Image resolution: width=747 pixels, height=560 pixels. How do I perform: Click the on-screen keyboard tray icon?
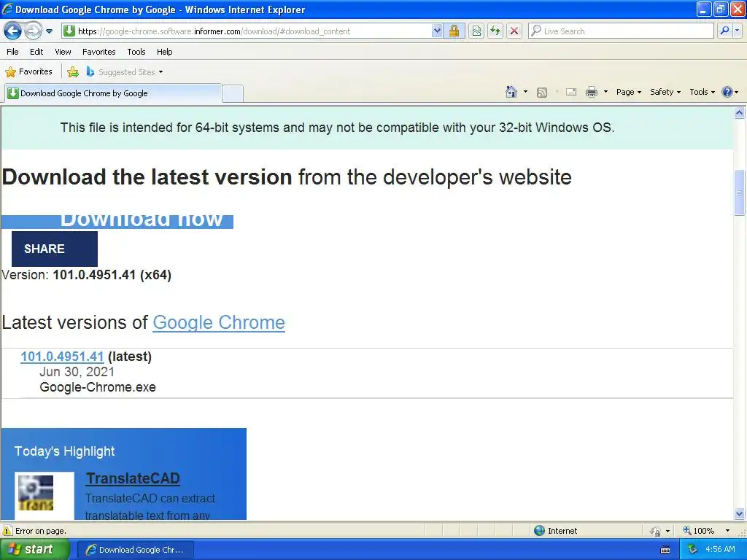coord(665,550)
